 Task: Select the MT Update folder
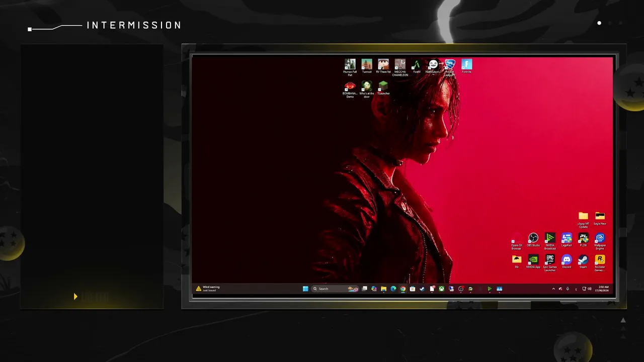click(x=583, y=220)
